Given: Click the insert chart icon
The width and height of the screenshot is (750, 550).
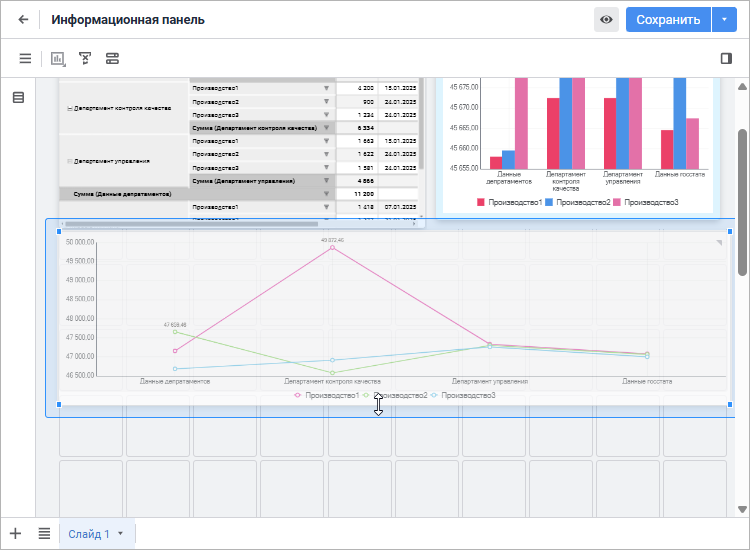Looking at the screenshot, I should pyautogui.click(x=58, y=59).
